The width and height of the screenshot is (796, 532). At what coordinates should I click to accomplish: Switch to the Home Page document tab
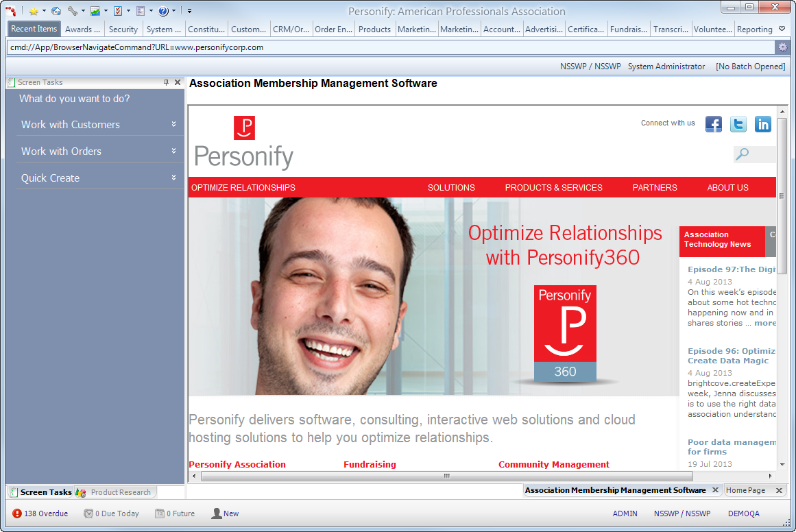click(745, 490)
